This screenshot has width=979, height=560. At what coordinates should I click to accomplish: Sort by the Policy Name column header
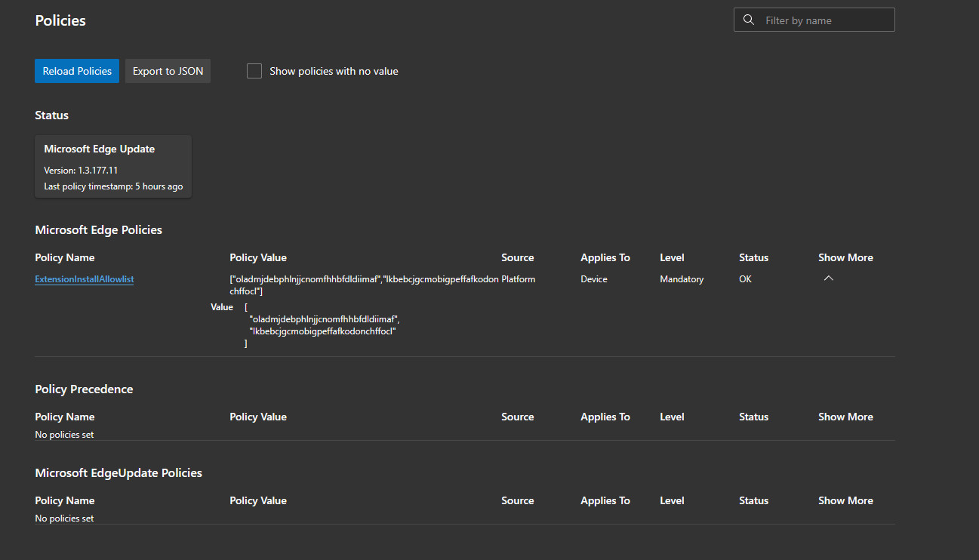(64, 257)
